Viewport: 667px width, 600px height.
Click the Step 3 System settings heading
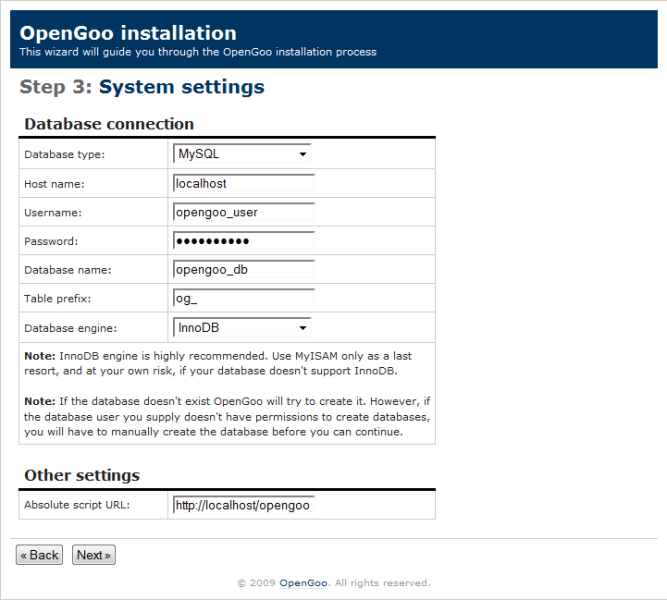[x=142, y=87]
